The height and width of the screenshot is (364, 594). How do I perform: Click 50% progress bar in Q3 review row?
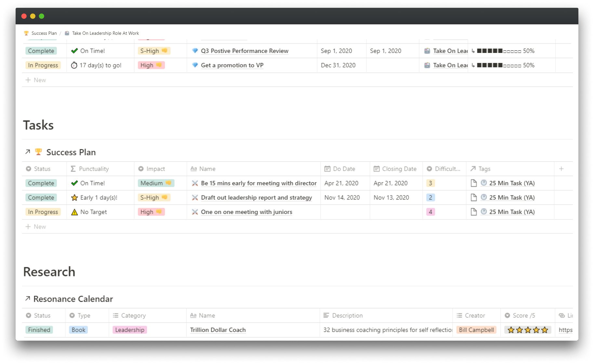[503, 51]
